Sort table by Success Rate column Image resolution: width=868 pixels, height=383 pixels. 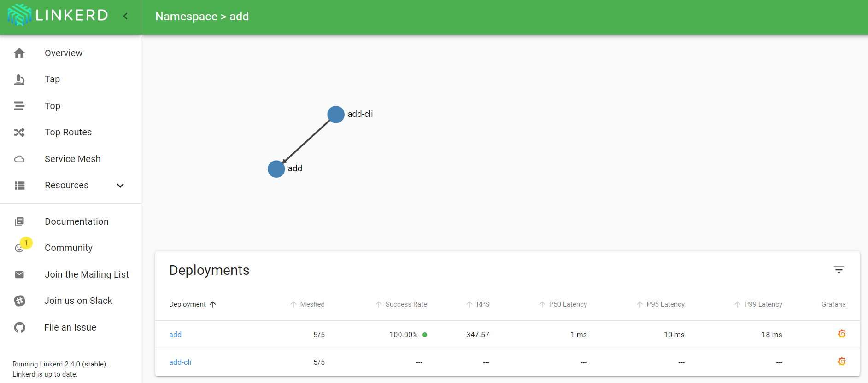[406, 304]
